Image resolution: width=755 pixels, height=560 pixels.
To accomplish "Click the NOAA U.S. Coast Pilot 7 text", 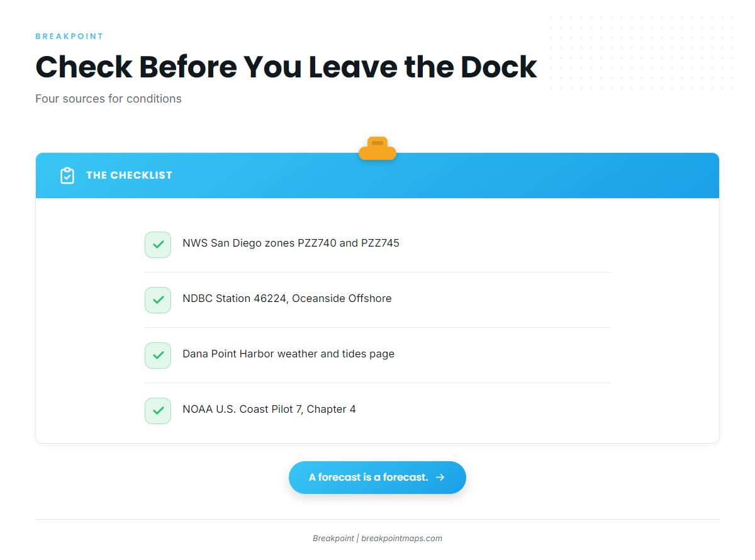I will pyautogui.click(x=269, y=409).
